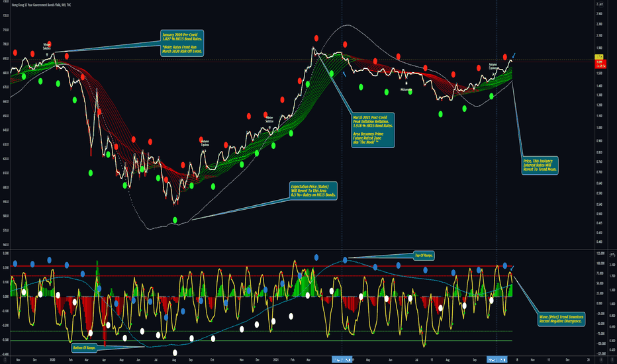
Task: Select the Expectation Price (Rates) callout box
Action: (x=313, y=191)
